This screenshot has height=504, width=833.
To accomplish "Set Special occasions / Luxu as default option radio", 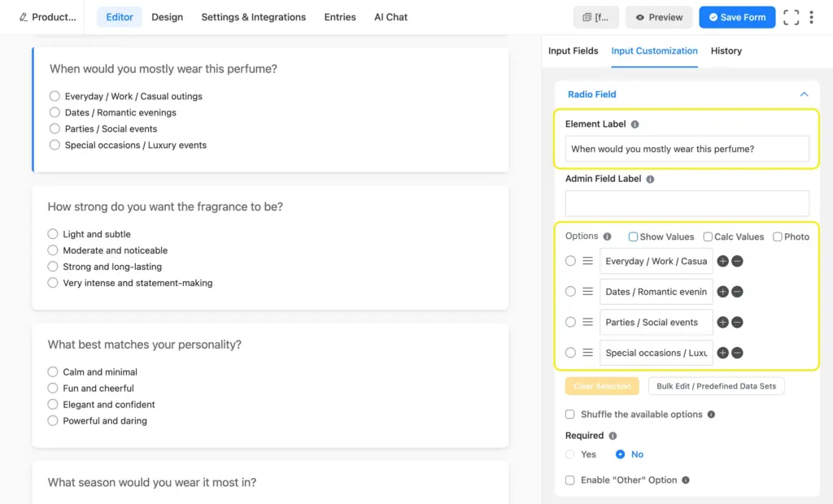I will [x=570, y=353].
